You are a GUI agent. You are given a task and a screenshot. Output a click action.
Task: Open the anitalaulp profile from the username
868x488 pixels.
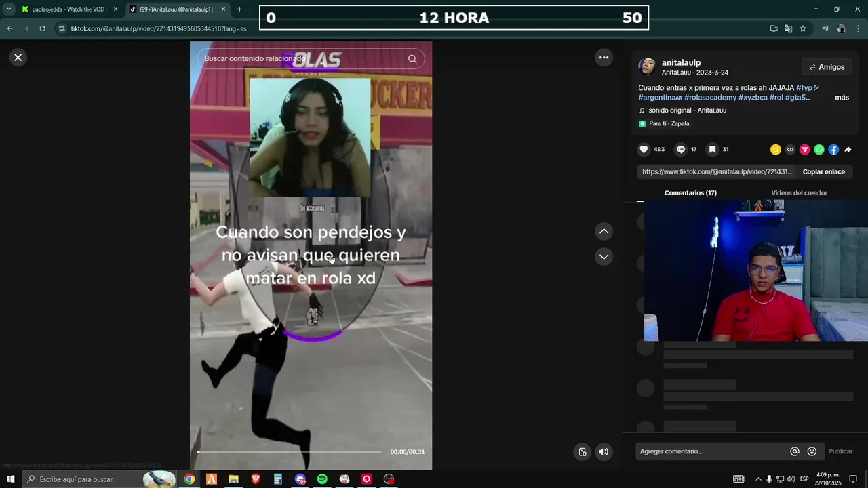(x=681, y=62)
